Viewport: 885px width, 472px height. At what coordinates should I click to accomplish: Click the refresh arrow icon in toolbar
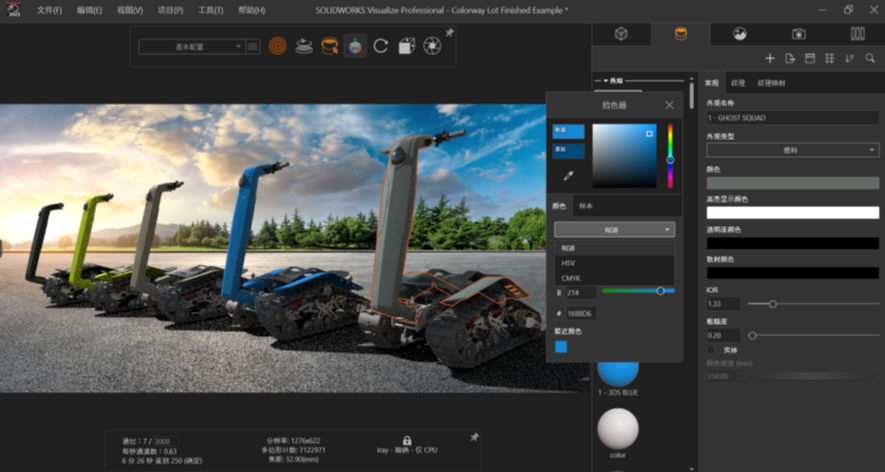[381, 46]
